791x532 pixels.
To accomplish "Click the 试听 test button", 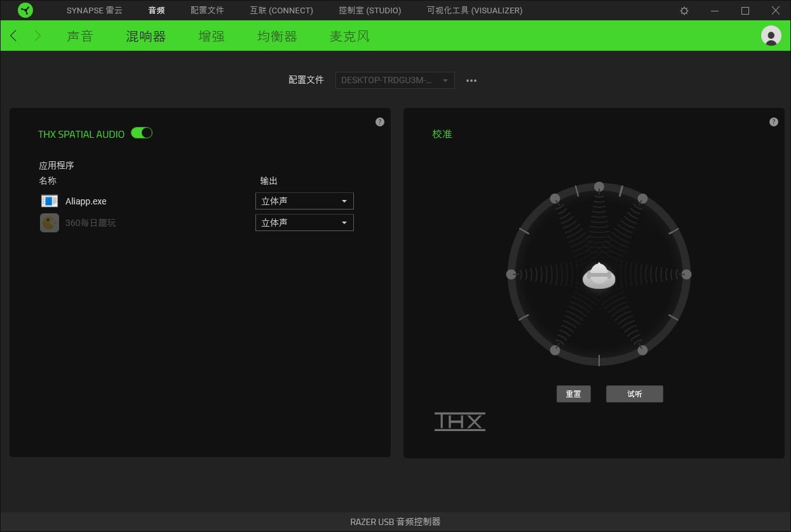I will [x=635, y=394].
